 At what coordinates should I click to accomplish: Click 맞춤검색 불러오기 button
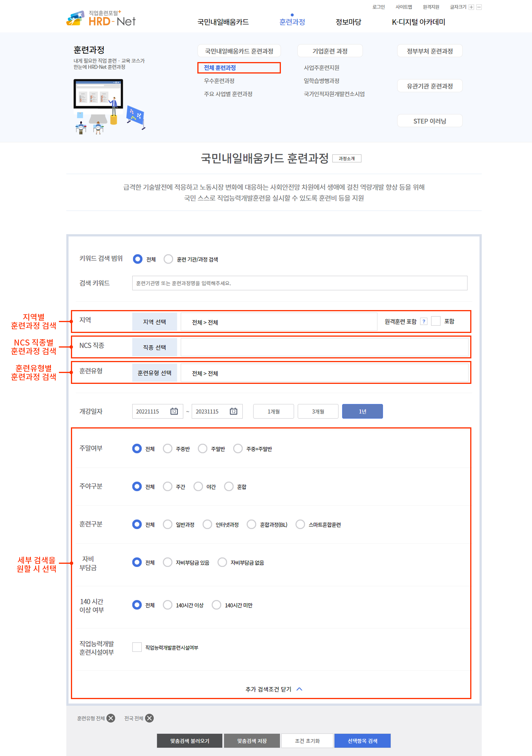[190, 741]
